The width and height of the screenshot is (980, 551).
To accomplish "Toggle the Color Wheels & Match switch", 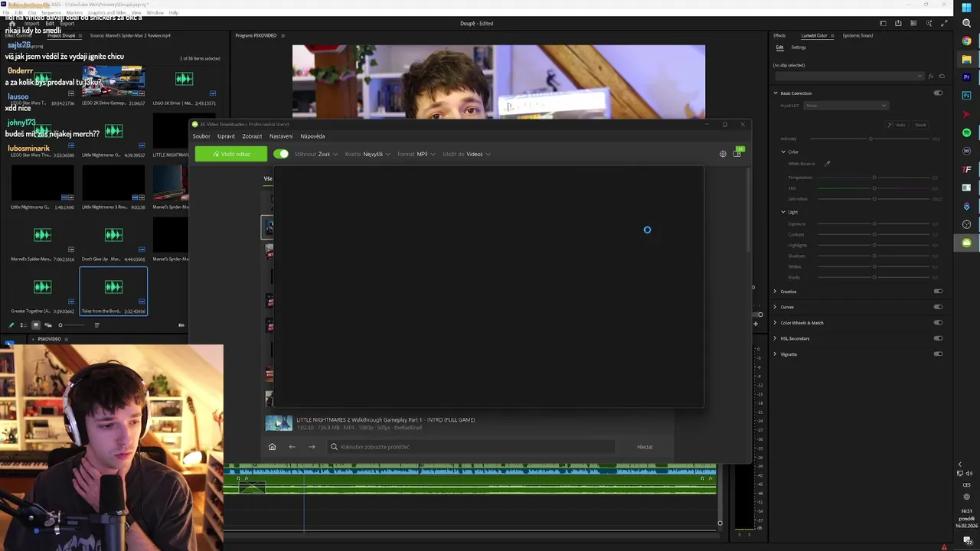I will [x=938, y=323].
